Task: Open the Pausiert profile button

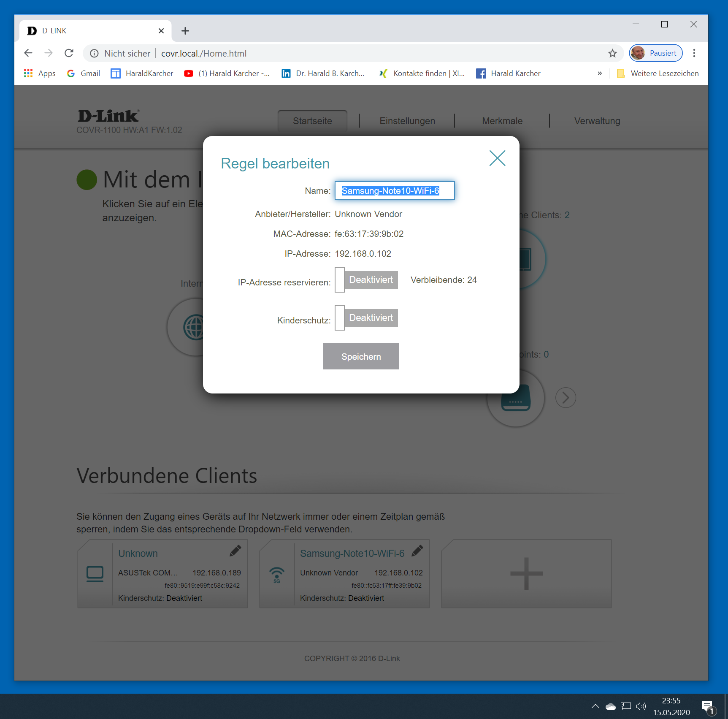Action: pos(656,53)
